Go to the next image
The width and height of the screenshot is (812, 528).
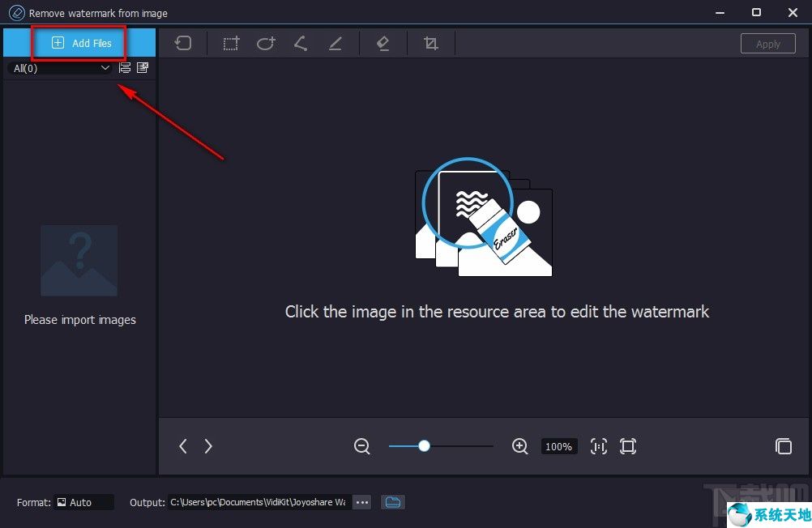pyautogui.click(x=208, y=446)
